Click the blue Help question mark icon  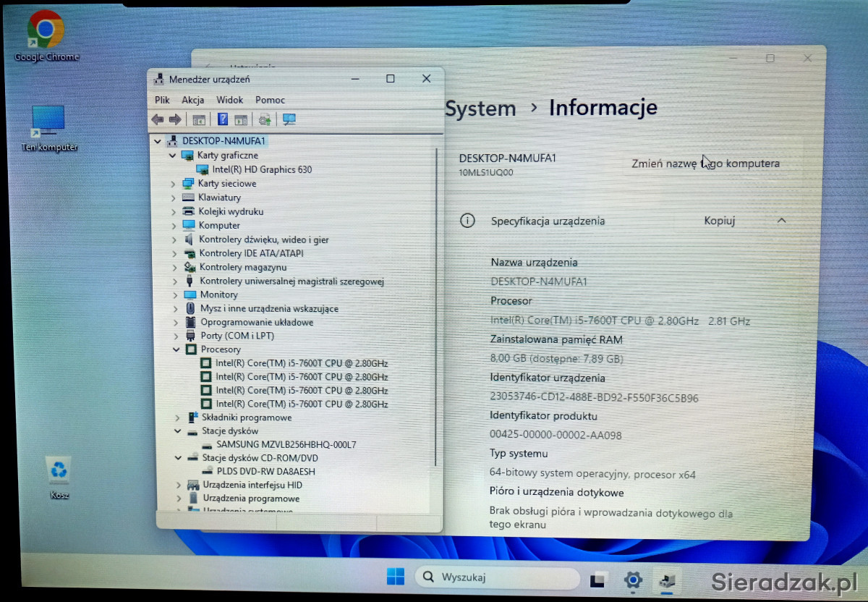(223, 119)
